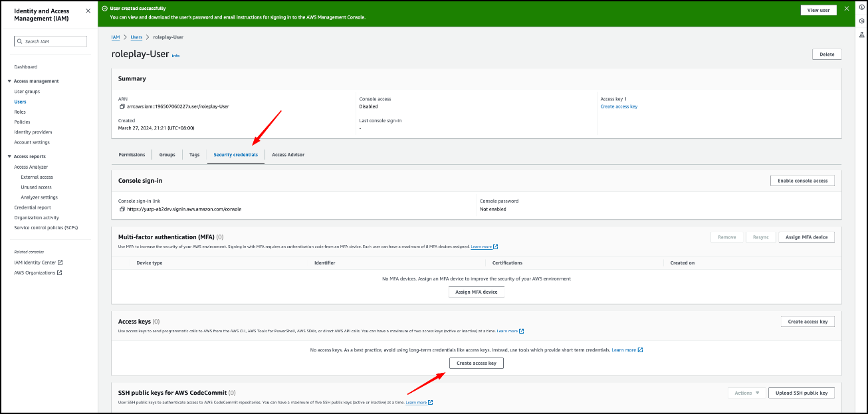Click the green check icon in the banner
Image resolution: width=868 pixels, height=414 pixels.
pyautogui.click(x=105, y=9)
